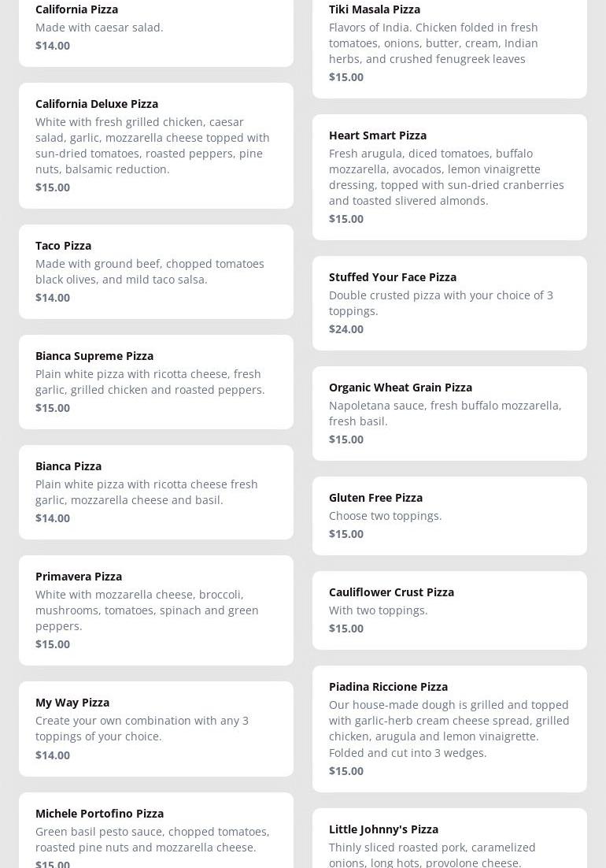Screen dimensions: 606x868
Task: Open the California Pizza menu item
Action: [156, 28]
